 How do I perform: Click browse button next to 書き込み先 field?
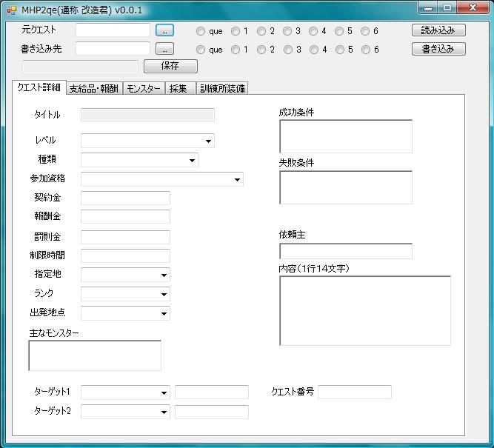tap(164, 49)
